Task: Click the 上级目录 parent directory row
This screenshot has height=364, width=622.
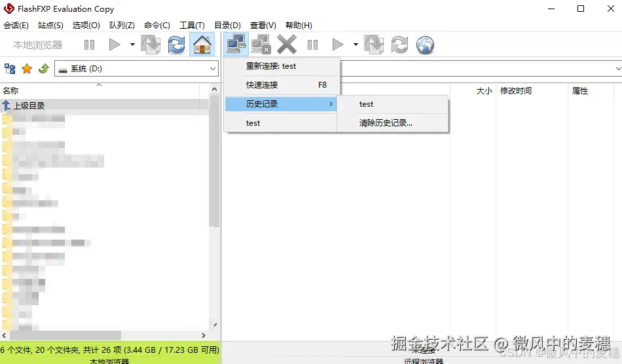Action: (105, 105)
